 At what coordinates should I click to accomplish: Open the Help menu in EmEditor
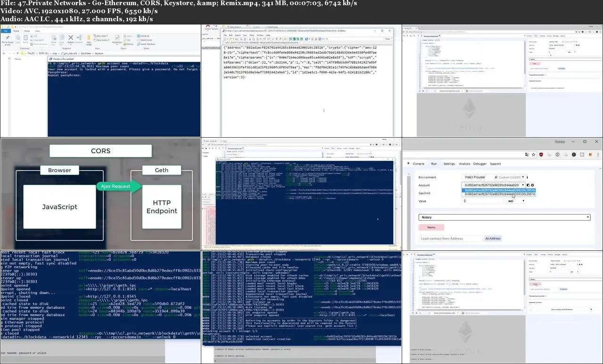[x=268, y=35]
